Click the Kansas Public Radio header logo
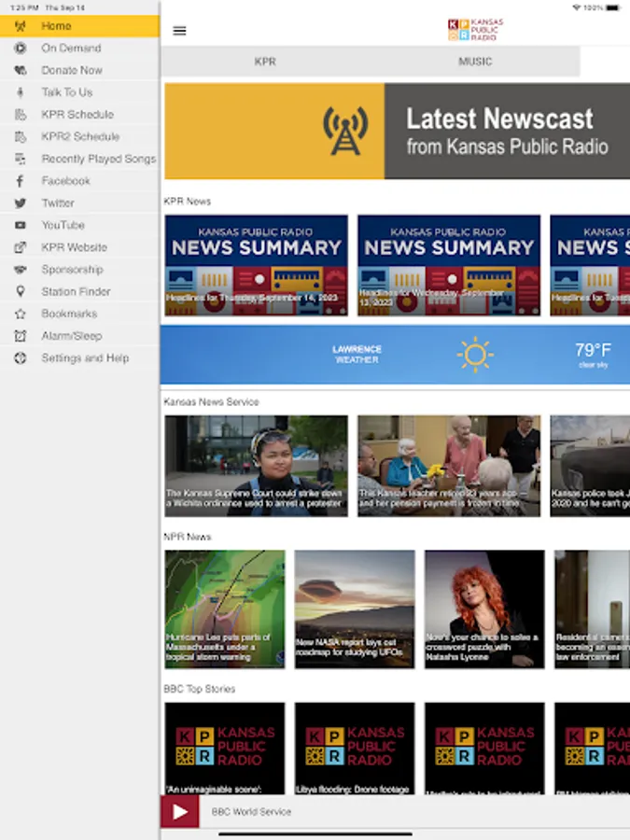 pos(476,30)
